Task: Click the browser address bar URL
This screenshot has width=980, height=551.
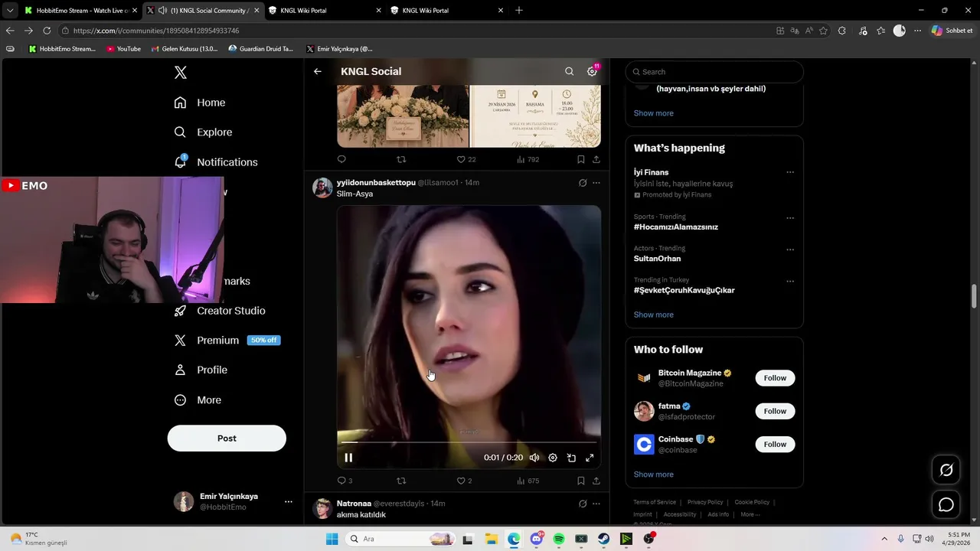Action: (x=156, y=31)
